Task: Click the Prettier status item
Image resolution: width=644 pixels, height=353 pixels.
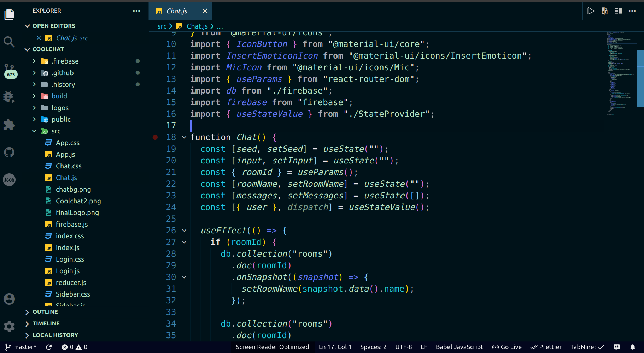Action: (546, 347)
